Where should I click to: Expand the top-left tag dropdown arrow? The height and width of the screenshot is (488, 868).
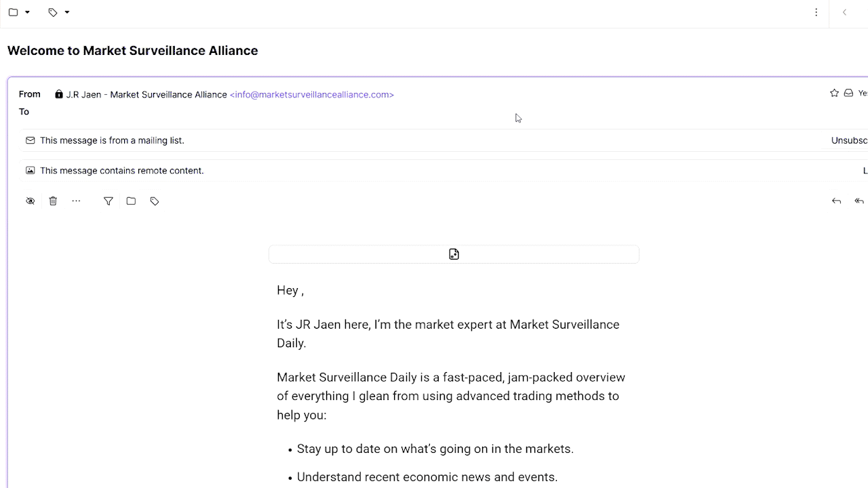[67, 12]
